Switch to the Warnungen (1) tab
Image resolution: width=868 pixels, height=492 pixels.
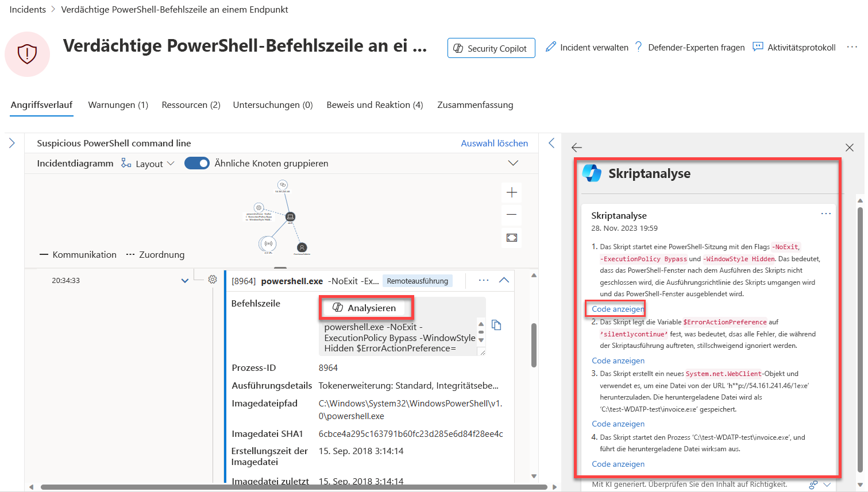(118, 105)
